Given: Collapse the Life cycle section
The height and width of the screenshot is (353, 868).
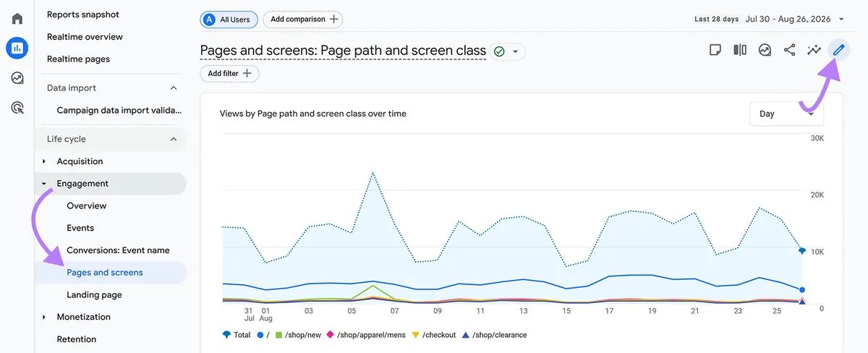Looking at the screenshot, I should pyautogui.click(x=173, y=139).
